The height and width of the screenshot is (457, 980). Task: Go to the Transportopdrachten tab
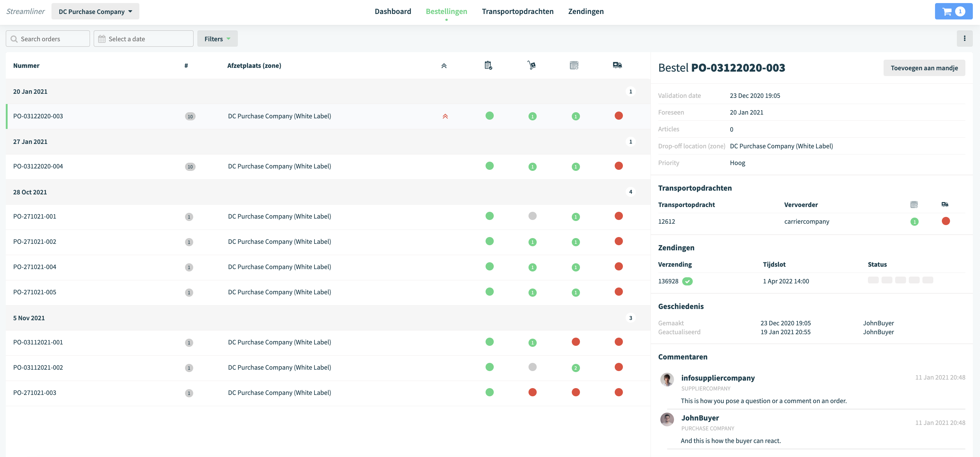click(517, 12)
